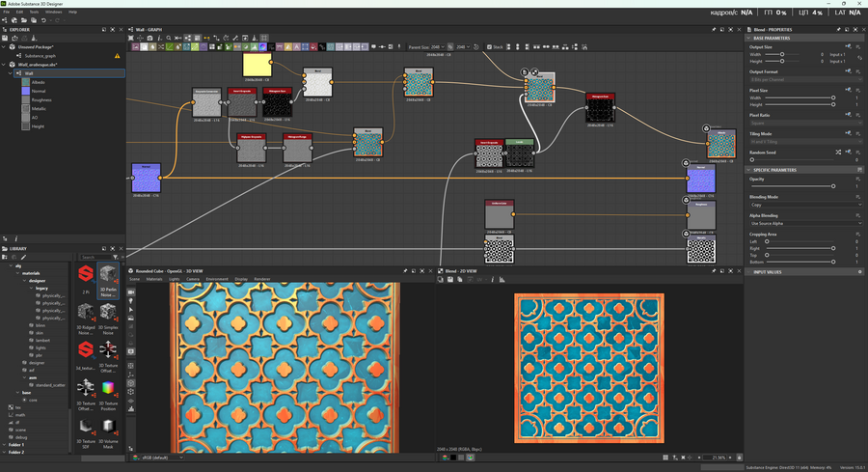This screenshot has height=472, width=868.
Task: Collapse the Wall graph tree item
Action: (x=10, y=72)
